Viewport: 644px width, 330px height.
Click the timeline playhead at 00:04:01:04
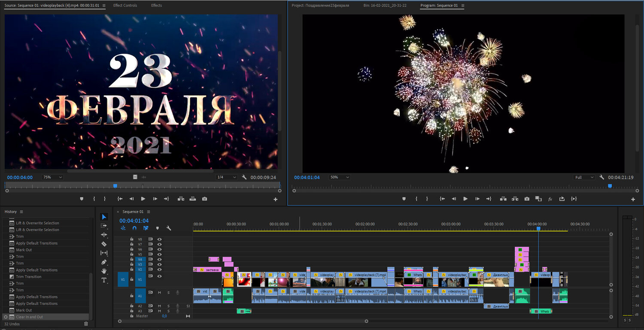[x=538, y=229]
